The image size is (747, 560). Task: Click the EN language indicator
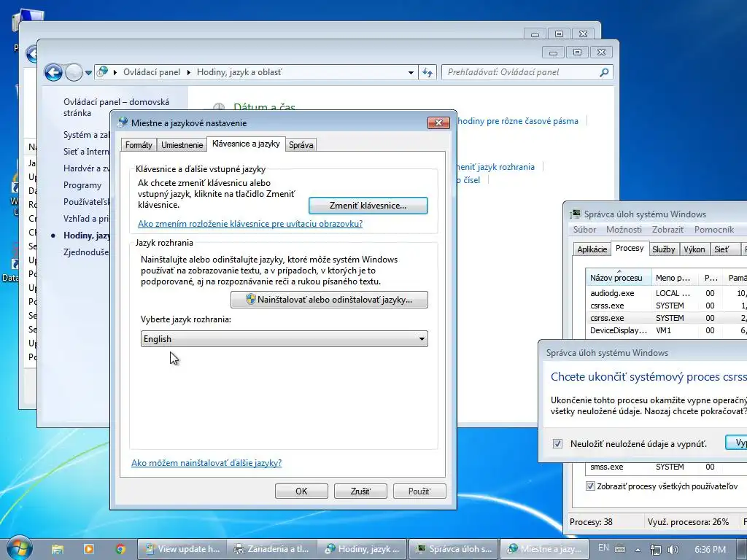(x=603, y=548)
